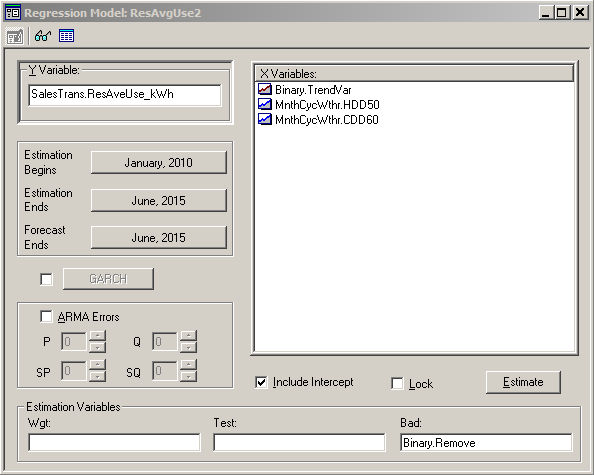Click the Estimate button
Screen dimensions: 594x475
523,382
